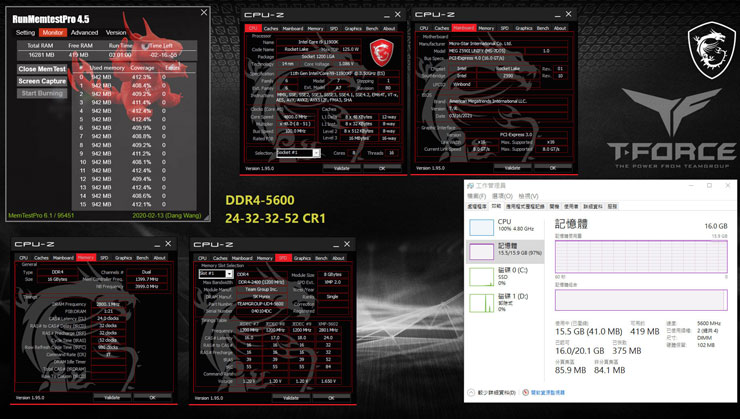Click the Close MemTest button

(x=42, y=69)
